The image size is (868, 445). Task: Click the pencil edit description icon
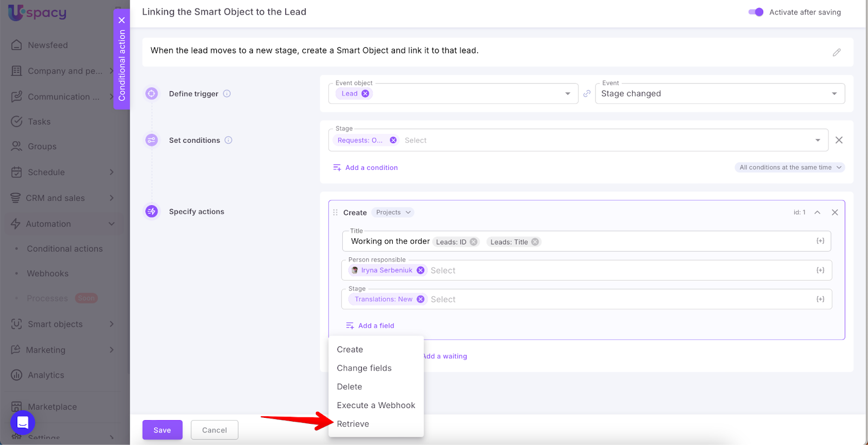click(837, 52)
